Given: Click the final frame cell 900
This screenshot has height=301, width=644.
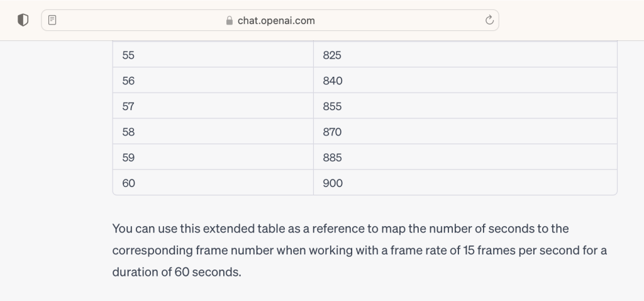Looking at the screenshot, I should click(x=465, y=182).
